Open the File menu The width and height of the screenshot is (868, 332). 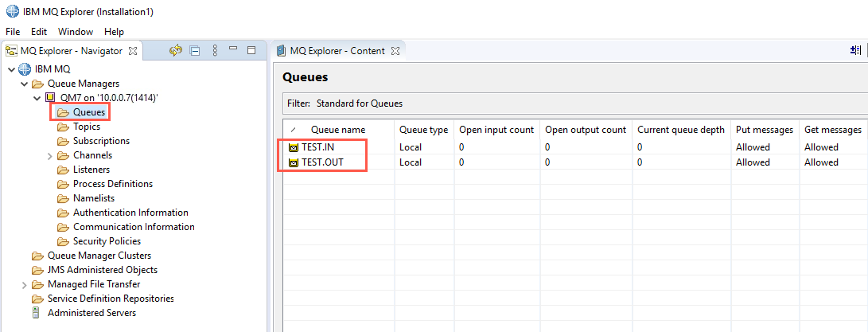[x=13, y=32]
